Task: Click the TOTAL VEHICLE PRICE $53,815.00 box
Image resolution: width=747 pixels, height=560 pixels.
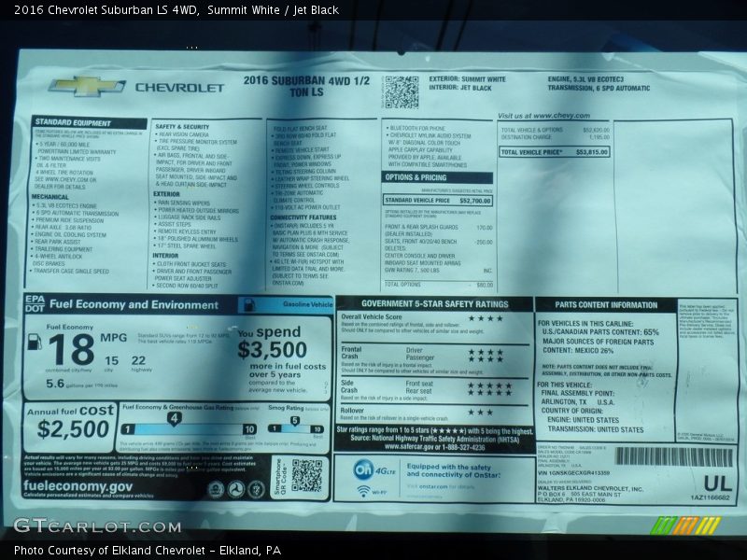Action: pyautogui.click(x=555, y=152)
